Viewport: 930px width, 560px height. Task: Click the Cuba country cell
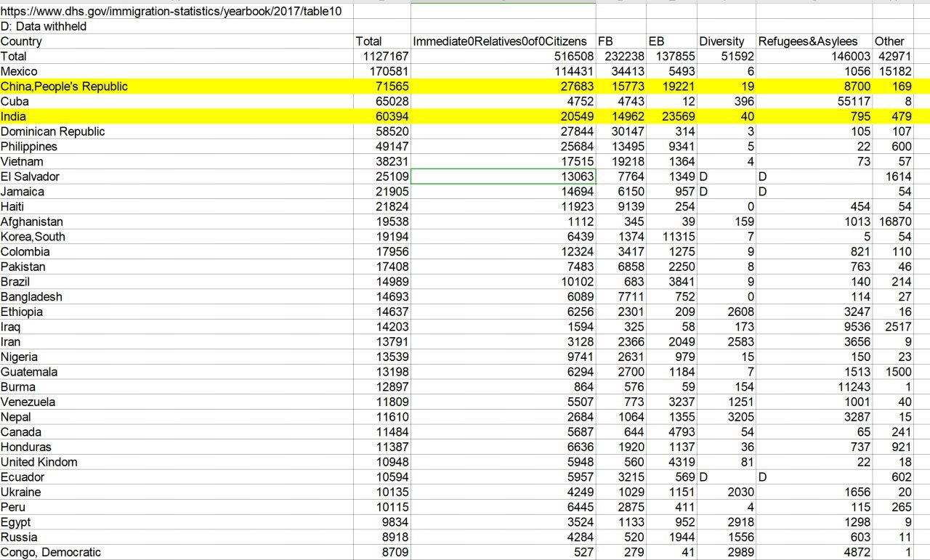[x=177, y=102]
